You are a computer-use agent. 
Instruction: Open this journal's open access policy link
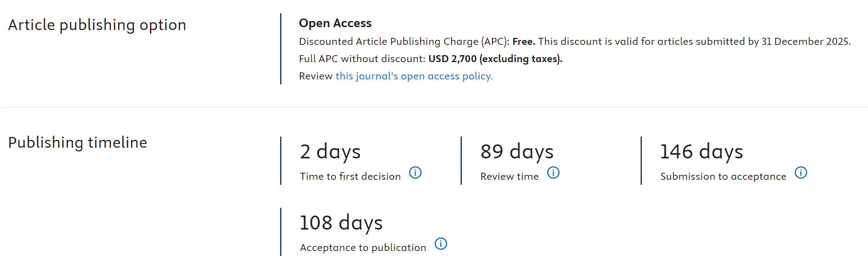(414, 76)
